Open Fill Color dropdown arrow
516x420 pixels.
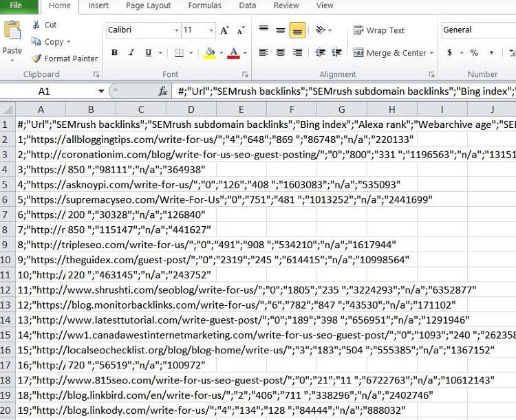coord(221,53)
